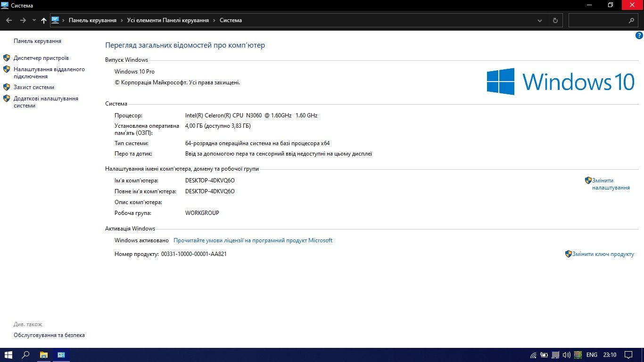Open 'Диспетчер пристроїв' link
This screenshot has height=362, width=644.
[x=41, y=58]
